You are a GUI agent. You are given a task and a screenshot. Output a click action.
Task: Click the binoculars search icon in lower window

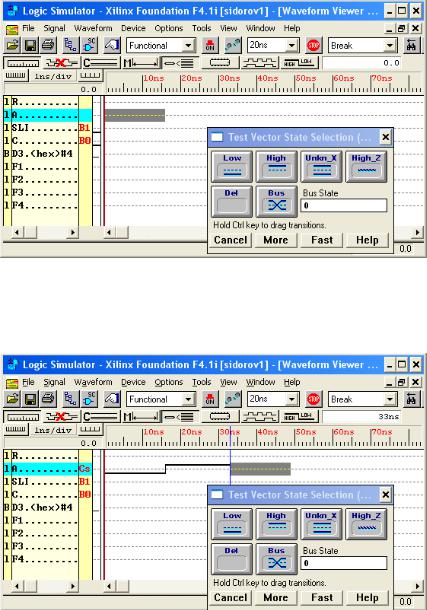coord(411,399)
